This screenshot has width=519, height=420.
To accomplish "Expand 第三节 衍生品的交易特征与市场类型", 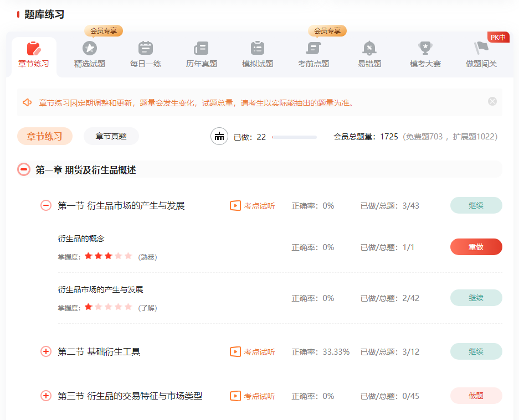I will click(45, 396).
